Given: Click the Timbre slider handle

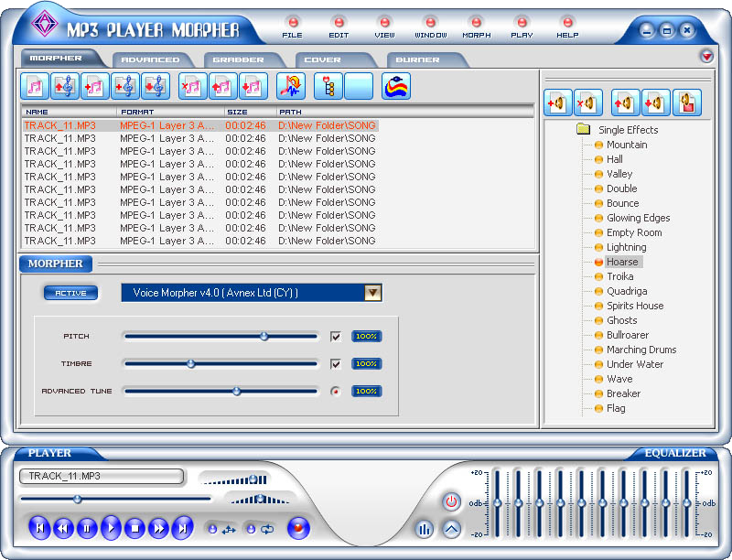Looking at the screenshot, I should 191,363.
